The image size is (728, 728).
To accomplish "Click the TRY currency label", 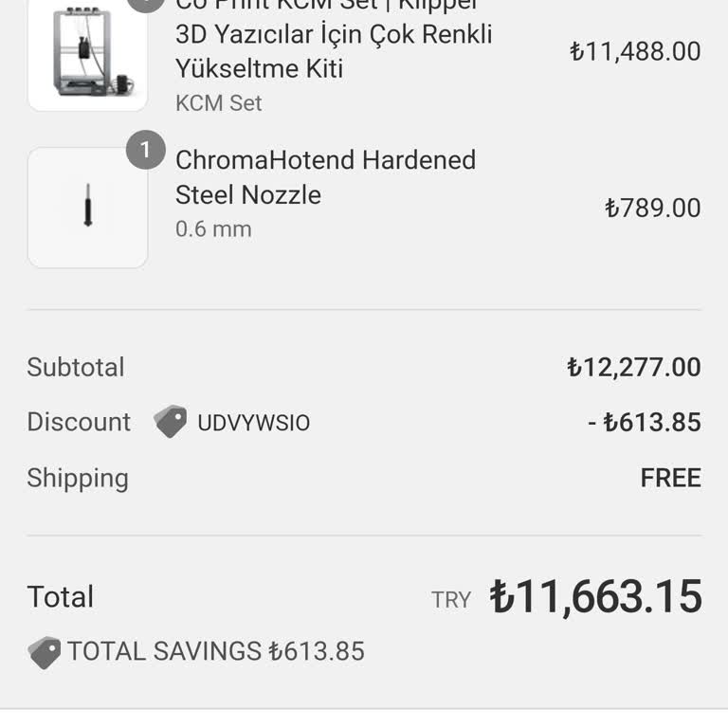I will [x=451, y=600].
